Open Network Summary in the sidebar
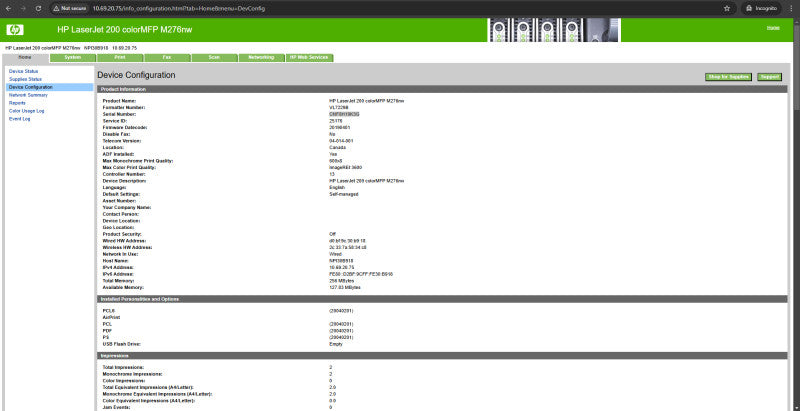Screen dimensions: 800x411 (x=28, y=95)
